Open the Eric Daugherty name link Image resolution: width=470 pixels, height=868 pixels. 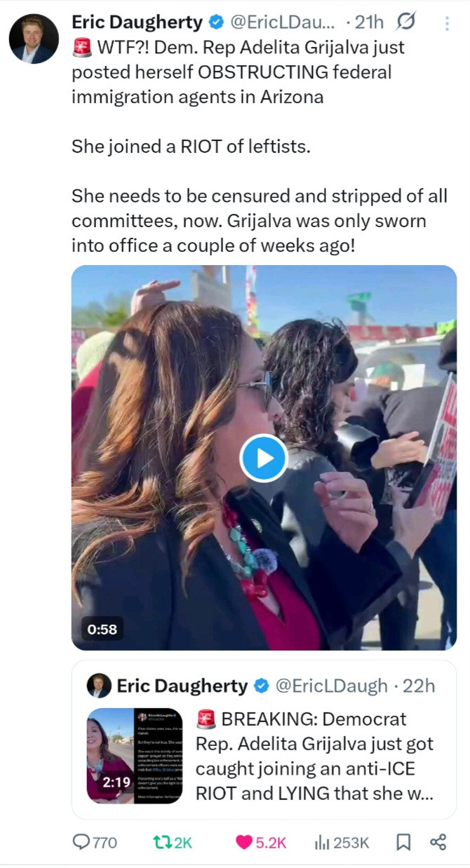tap(137, 23)
